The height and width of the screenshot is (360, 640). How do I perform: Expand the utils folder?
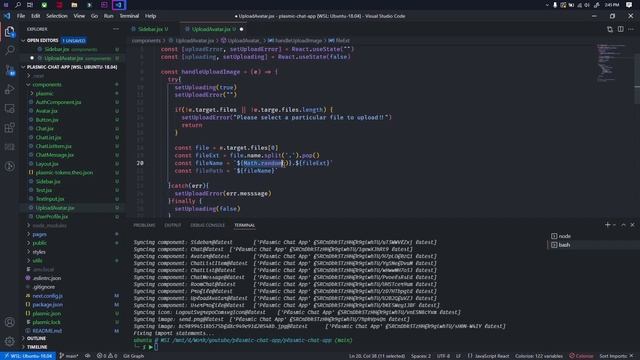point(37,260)
